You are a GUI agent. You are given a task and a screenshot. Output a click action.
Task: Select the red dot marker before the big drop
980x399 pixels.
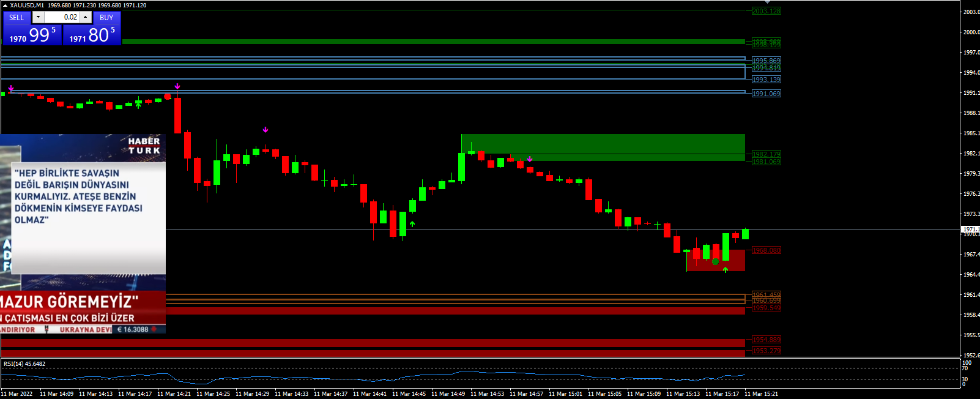(x=168, y=97)
